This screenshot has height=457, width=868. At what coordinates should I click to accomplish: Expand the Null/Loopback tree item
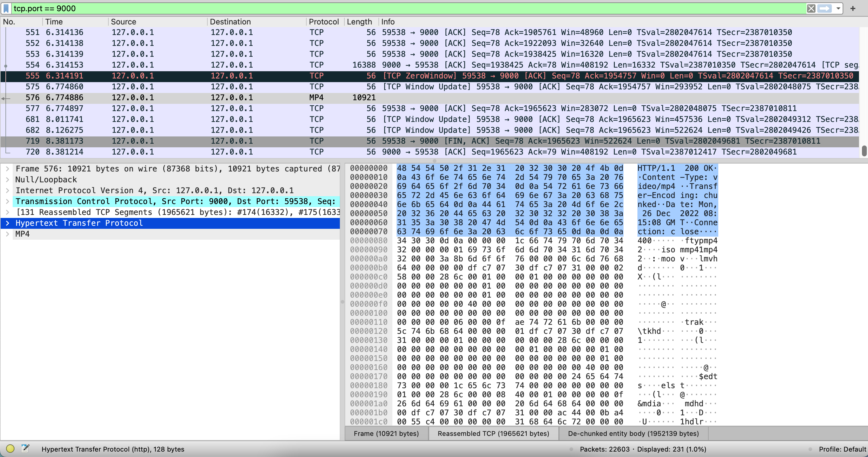(8, 180)
